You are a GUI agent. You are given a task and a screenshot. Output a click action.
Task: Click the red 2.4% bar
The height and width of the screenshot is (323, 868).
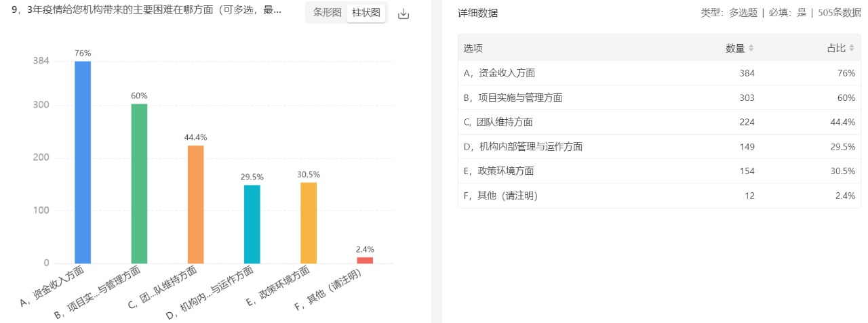pyautogui.click(x=365, y=260)
